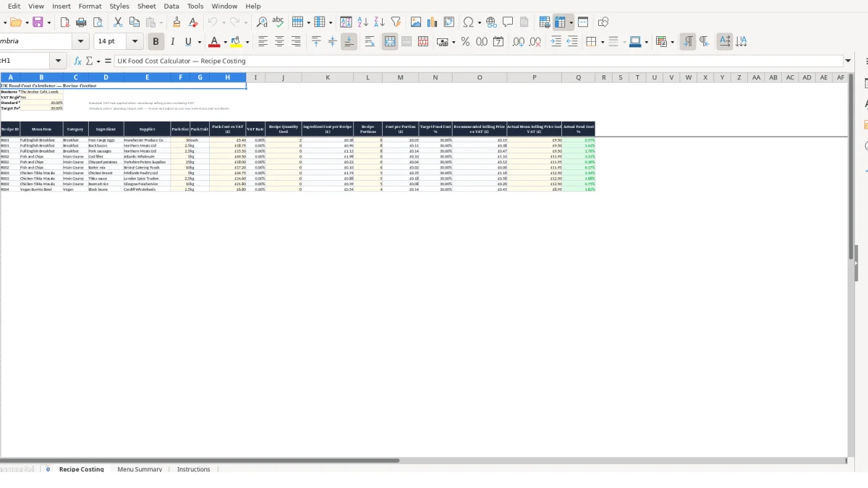Insert a hyperlink
868x488 pixels.
[491, 22]
